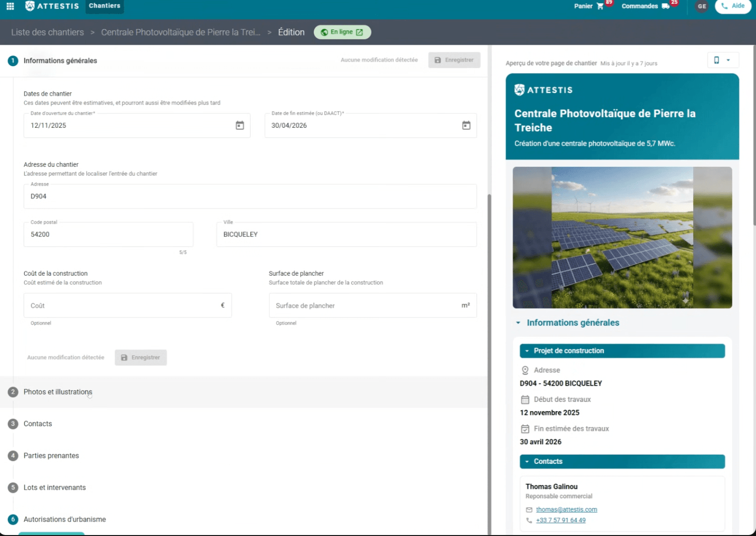Viewport: 756px width, 536px height.
Task: Open the Commandes delivery truck icon
Action: (665, 6)
